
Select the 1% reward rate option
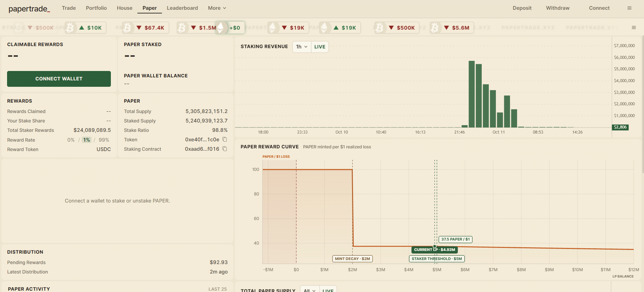[87, 140]
